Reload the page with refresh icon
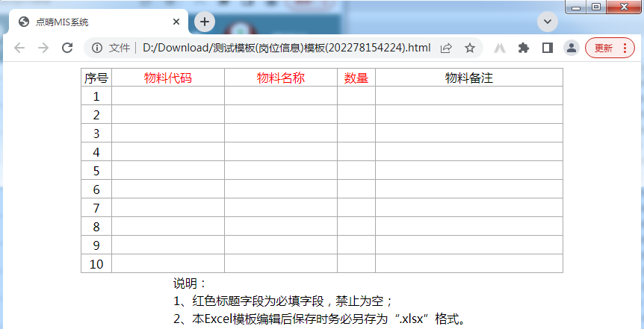Image resolution: width=644 pixels, height=329 pixels. coord(67,48)
